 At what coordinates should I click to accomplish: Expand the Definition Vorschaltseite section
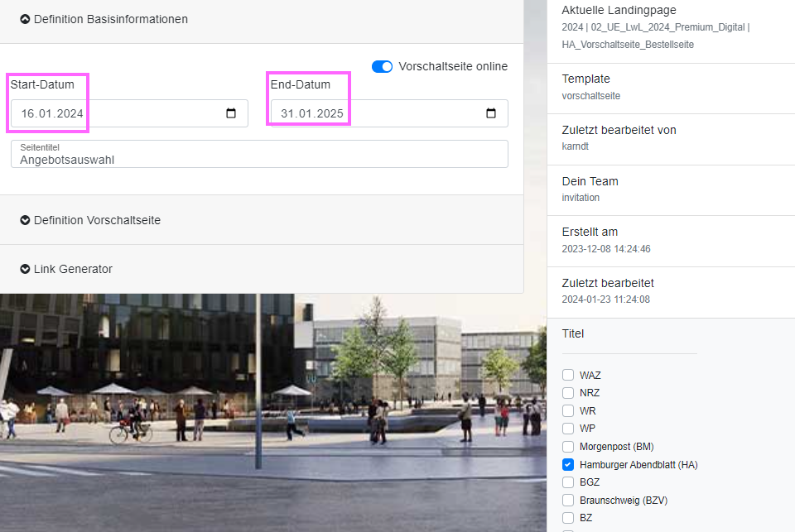[x=97, y=220]
